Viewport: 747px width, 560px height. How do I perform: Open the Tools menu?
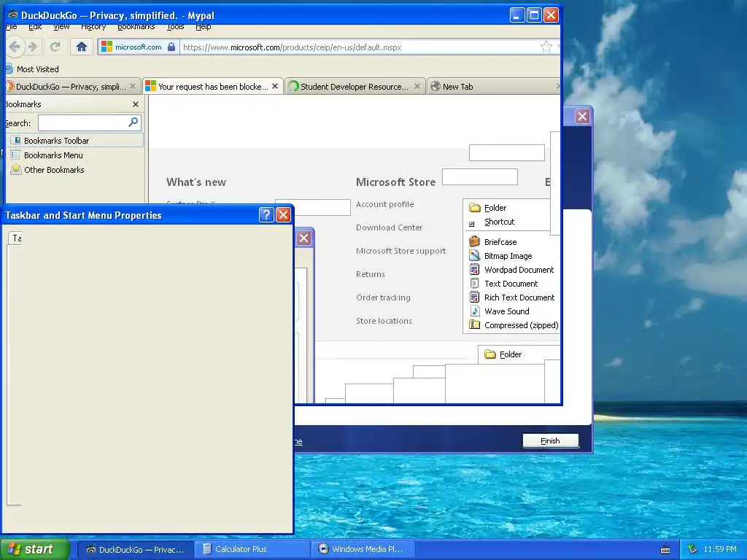pyautogui.click(x=175, y=27)
